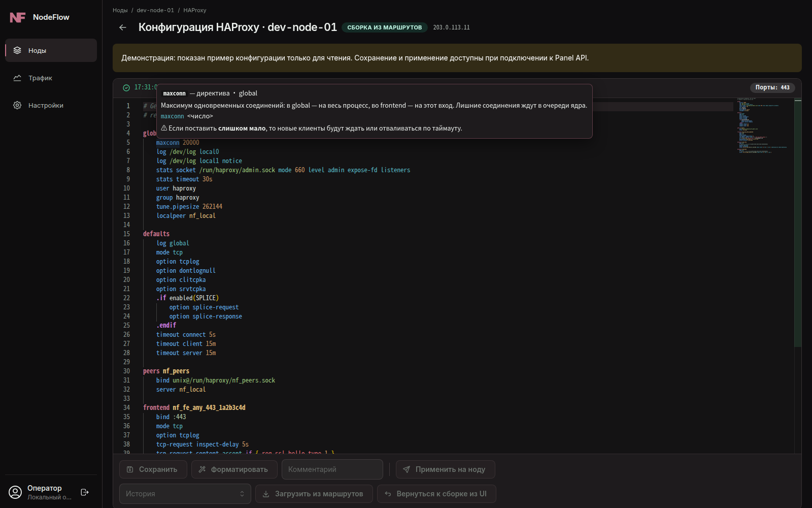
Task: Click the 'bind :443' line
Action: 171,417
